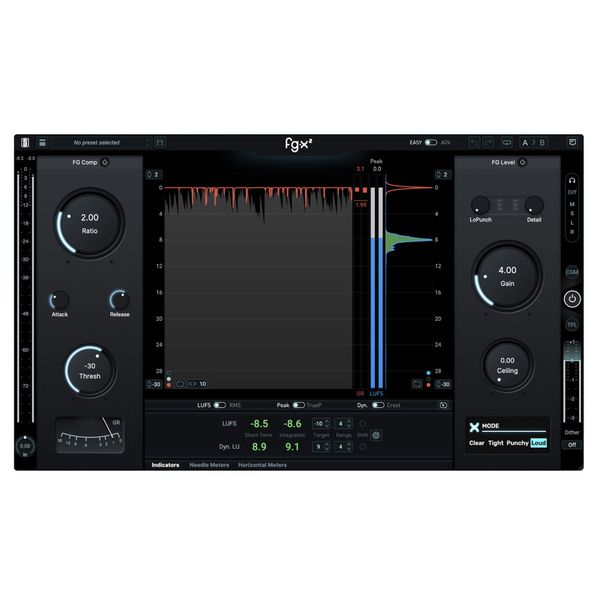Switch to Horizontal Meters tab
Image resolution: width=600 pixels, height=600 pixels.
click(x=262, y=465)
